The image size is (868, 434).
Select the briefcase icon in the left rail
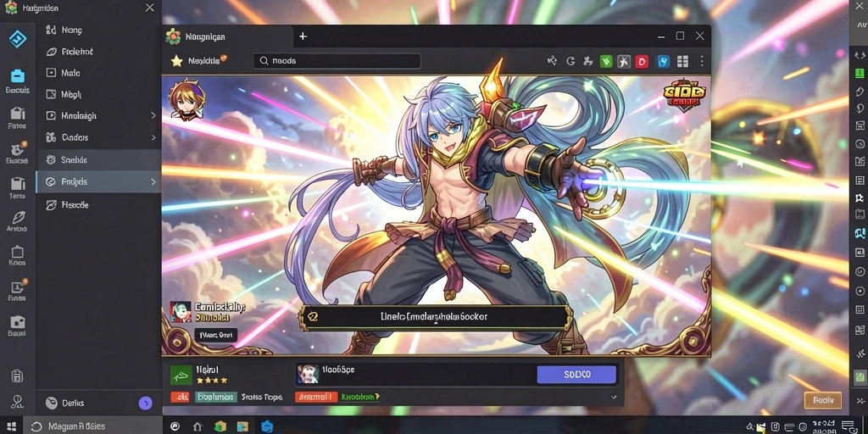(18, 75)
